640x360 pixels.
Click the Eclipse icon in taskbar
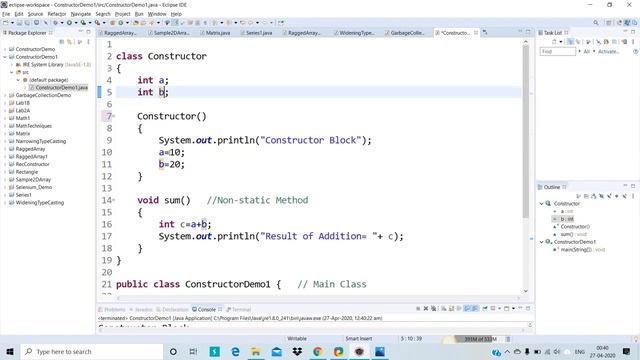click(359, 351)
